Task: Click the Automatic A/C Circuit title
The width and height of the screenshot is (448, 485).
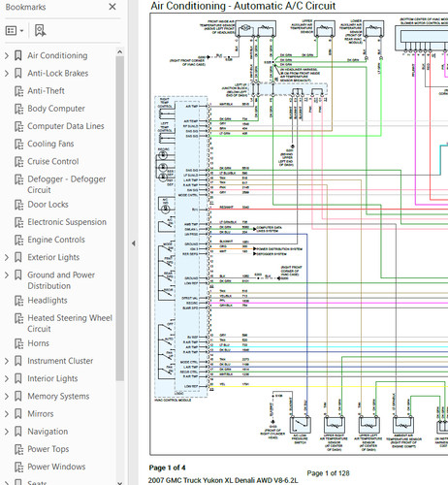Action: click(243, 6)
